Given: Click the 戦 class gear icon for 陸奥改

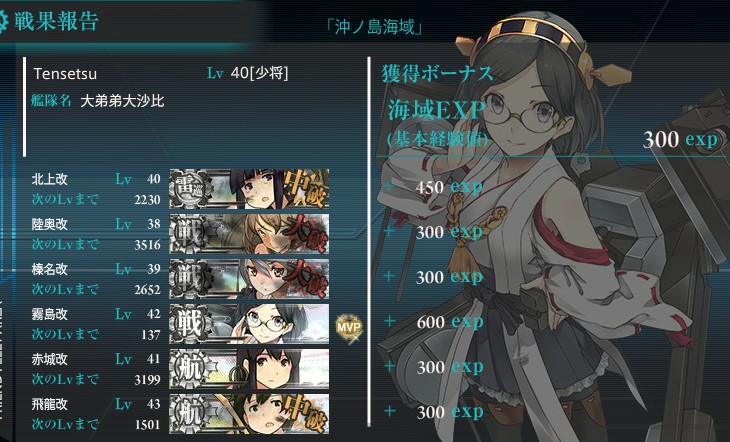Looking at the screenshot, I should click(189, 234).
